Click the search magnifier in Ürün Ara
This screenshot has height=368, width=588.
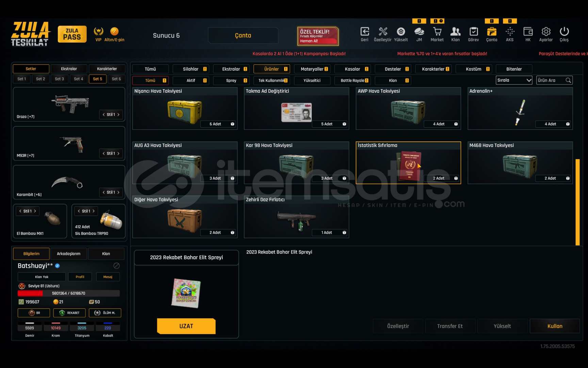568,80
